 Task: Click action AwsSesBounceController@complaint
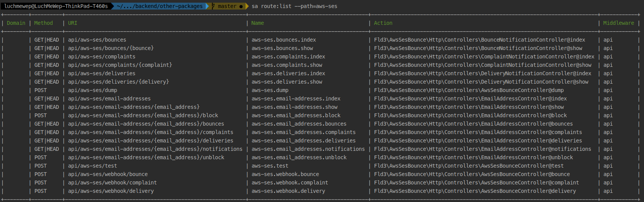(476, 183)
